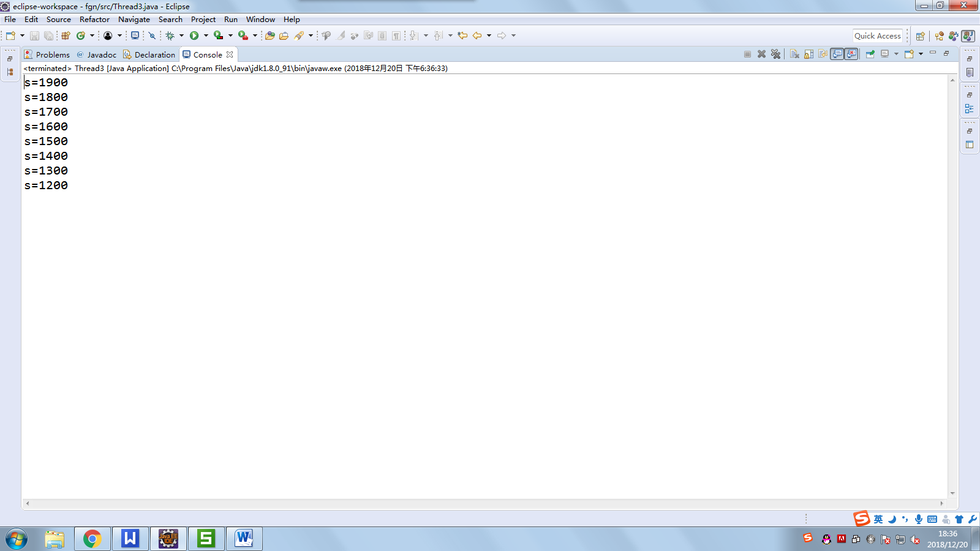Viewport: 980px width, 551px height.
Task: Expand the Coverage dropdown arrow
Action: (230, 36)
